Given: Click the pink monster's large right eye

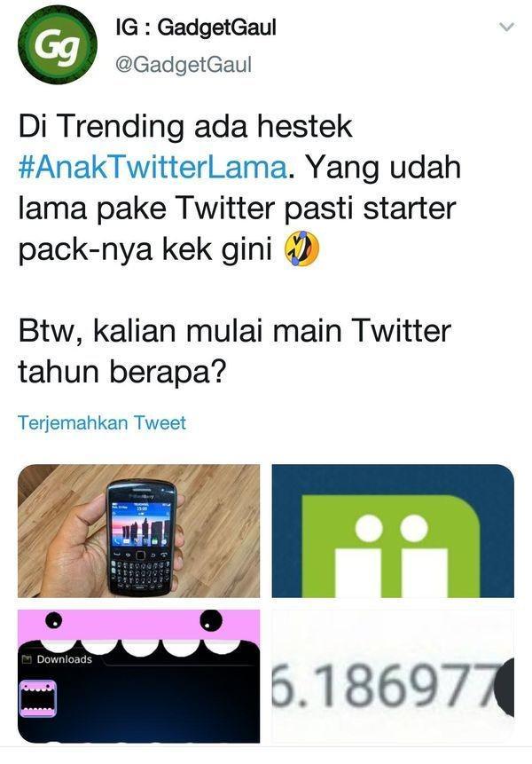Looking at the screenshot, I should click(x=211, y=620).
